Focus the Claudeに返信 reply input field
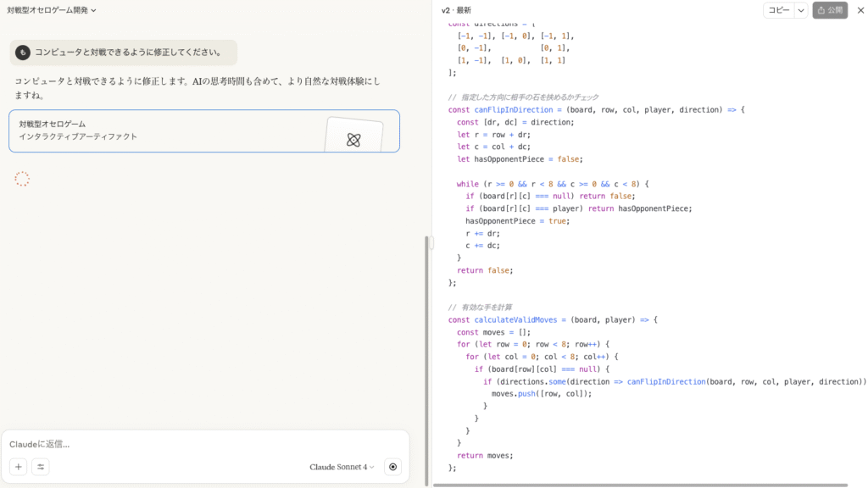Screen dimensions: 868x488 [205, 444]
